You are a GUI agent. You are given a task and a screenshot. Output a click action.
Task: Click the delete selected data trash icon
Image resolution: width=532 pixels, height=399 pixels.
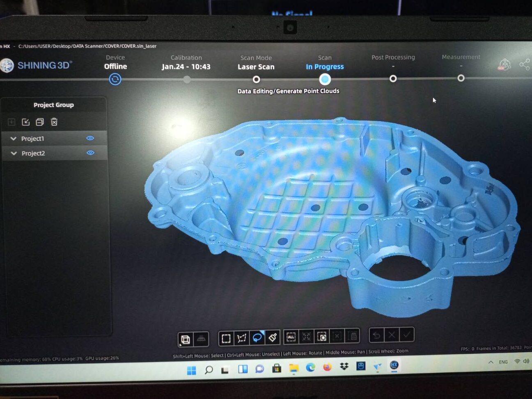pos(353,336)
